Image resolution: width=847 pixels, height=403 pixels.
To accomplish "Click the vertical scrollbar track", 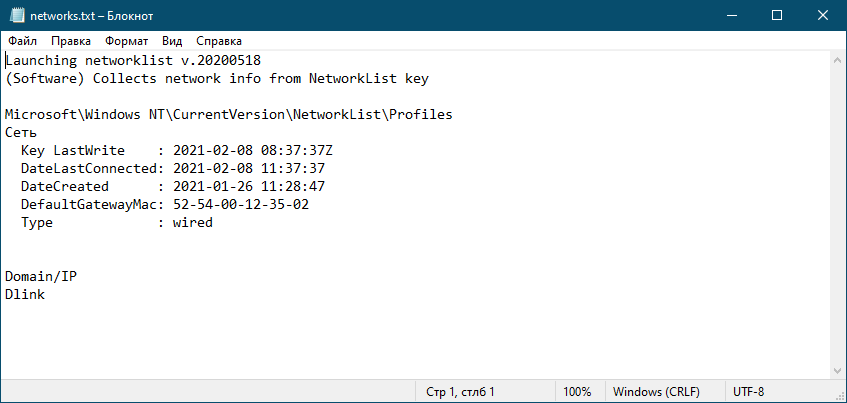I will tap(837, 215).
